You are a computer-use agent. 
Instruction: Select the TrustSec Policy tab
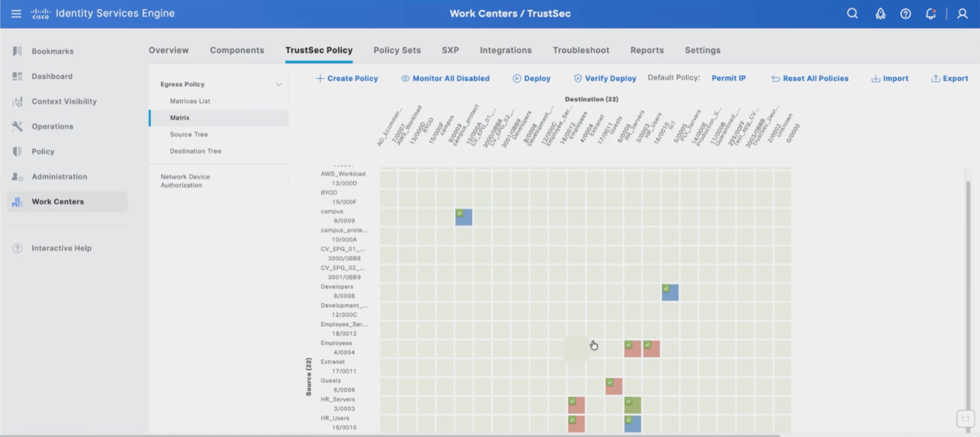(319, 50)
